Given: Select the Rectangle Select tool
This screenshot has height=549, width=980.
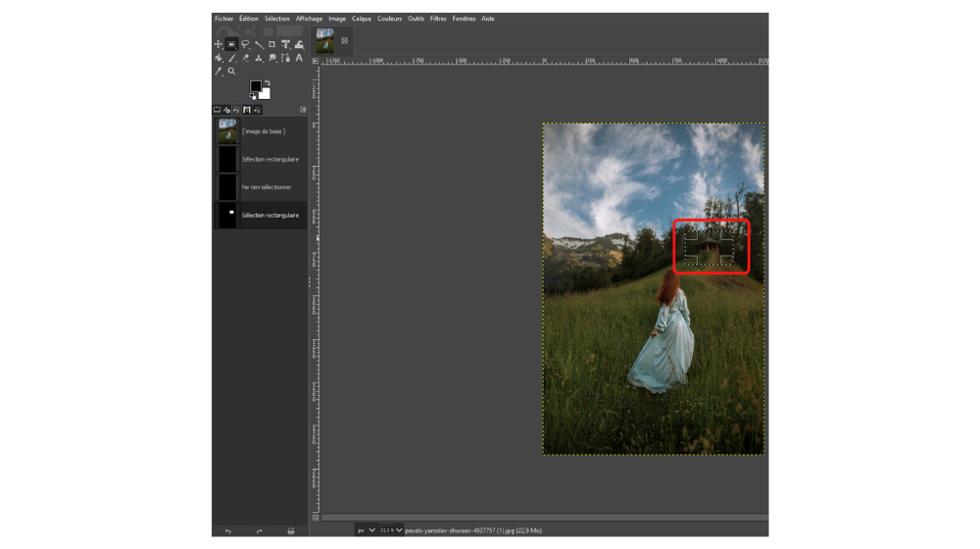Looking at the screenshot, I should [x=232, y=44].
